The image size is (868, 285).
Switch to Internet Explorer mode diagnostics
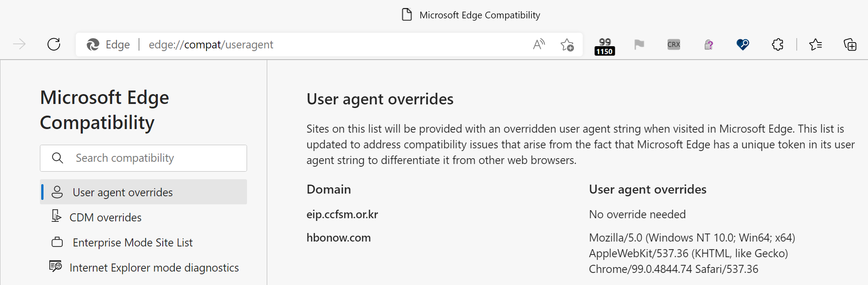click(x=154, y=268)
